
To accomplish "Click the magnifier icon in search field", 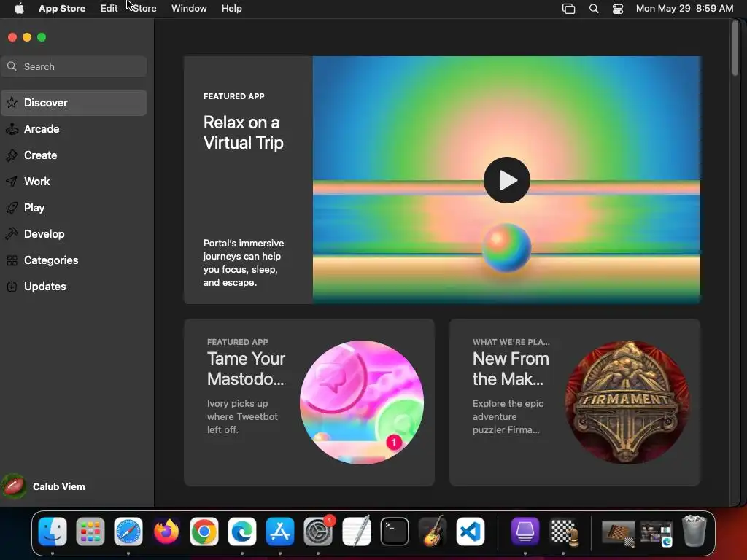I will coord(12,66).
